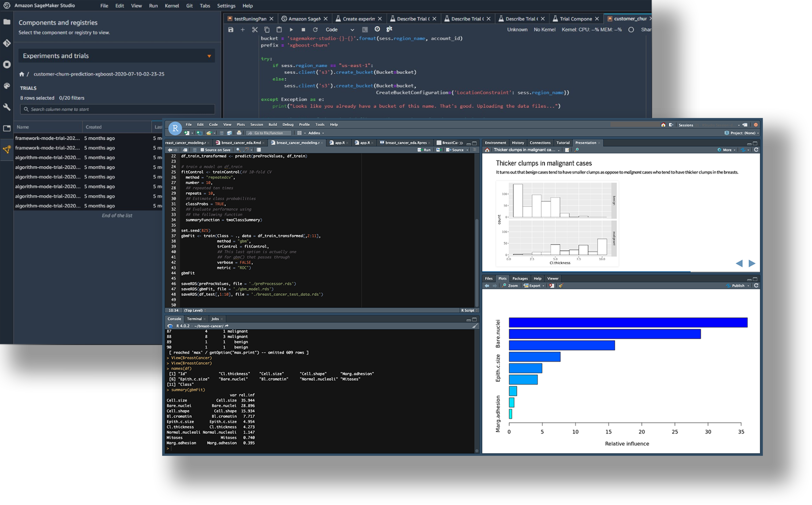The width and height of the screenshot is (812, 505).
Task: Go to next slide with right arrow
Action: click(x=752, y=263)
